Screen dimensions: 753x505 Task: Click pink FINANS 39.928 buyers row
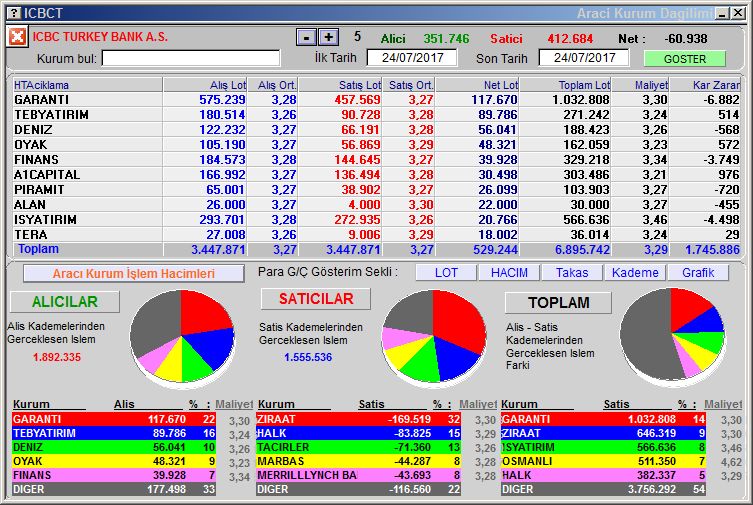(x=114, y=475)
